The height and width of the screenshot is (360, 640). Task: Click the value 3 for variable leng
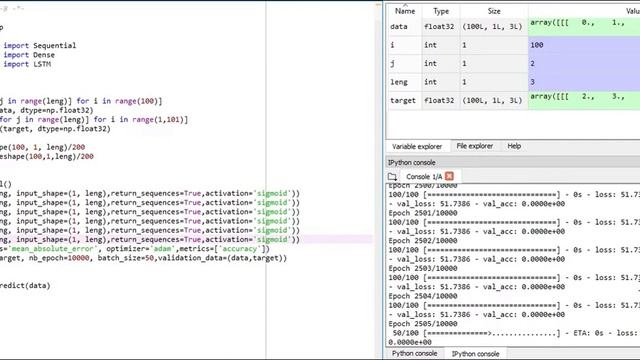coord(584,82)
